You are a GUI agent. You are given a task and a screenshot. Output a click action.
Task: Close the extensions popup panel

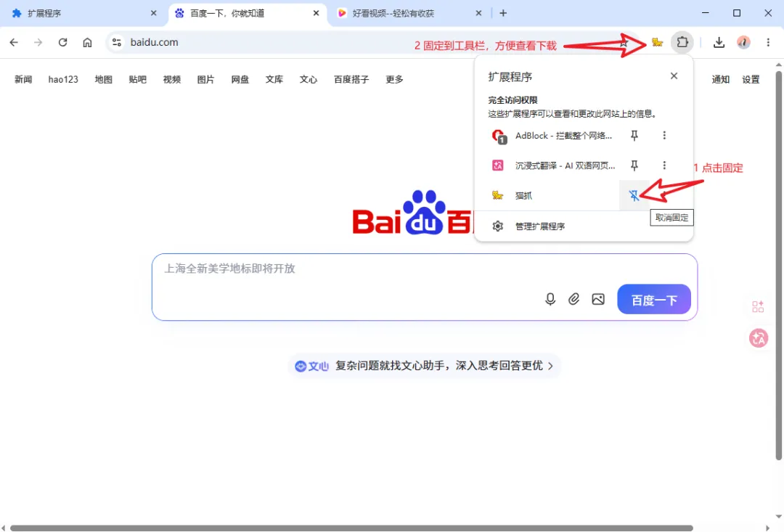(674, 76)
